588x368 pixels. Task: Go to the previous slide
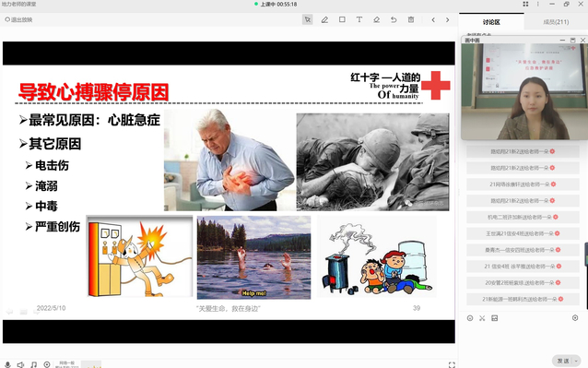point(433,20)
